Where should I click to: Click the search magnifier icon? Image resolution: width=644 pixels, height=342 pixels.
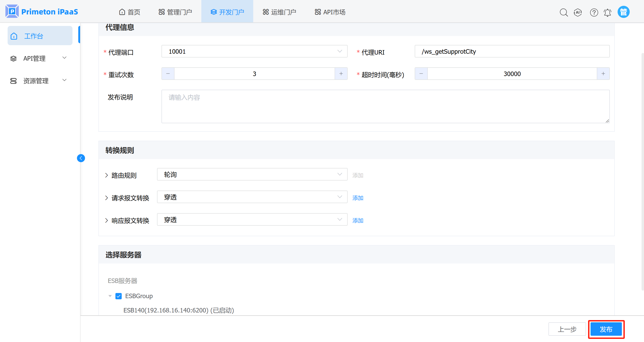(x=563, y=12)
